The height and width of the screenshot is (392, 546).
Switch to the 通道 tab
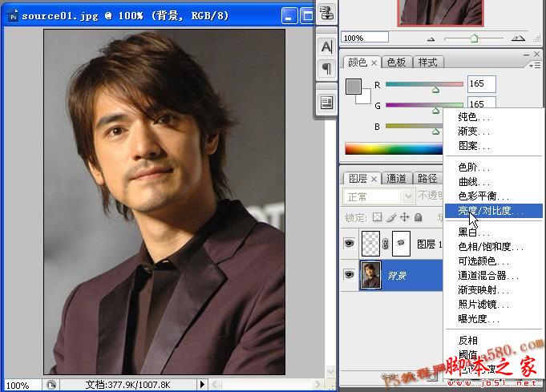[x=396, y=178]
